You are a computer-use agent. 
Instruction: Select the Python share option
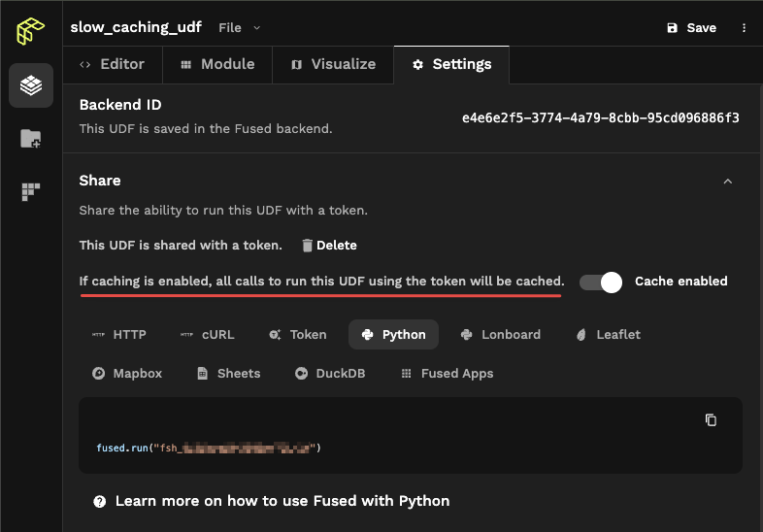coord(393,334)
